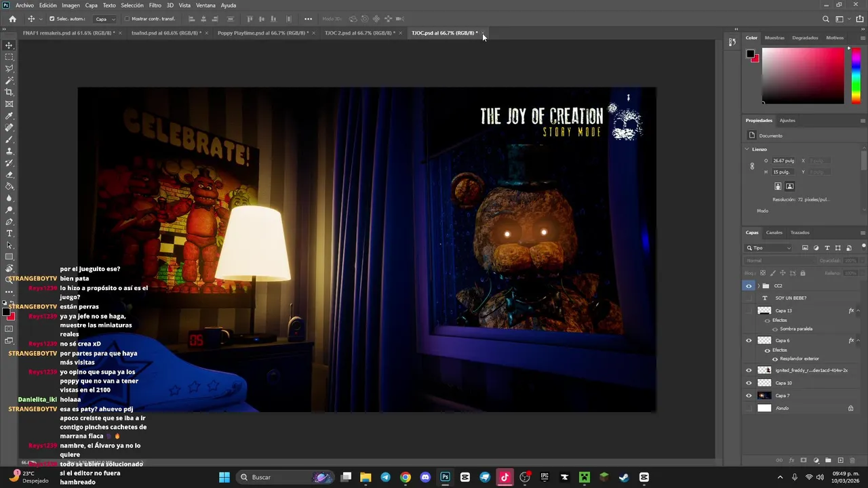Select the Rectangular Marquee tool
Viewport: 868px width, 488px height.
(9, 57)
